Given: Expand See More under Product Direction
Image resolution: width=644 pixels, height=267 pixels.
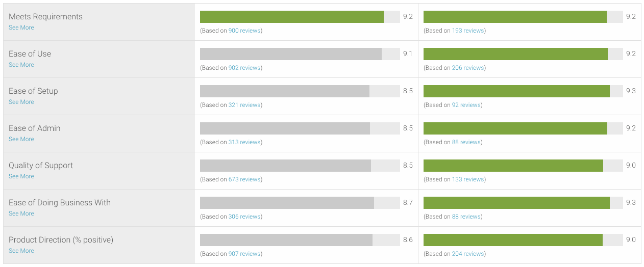Looking at the screenshot, I should click(21, 251).
